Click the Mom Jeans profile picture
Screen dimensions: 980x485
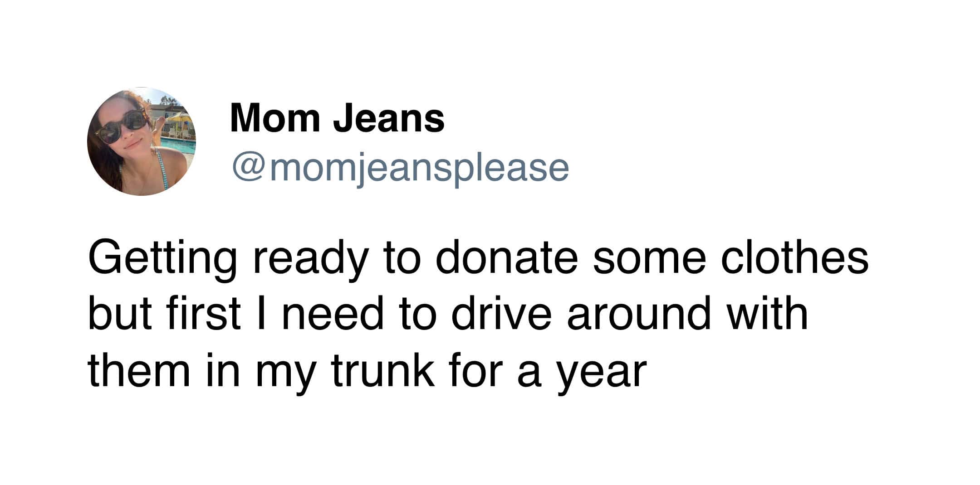141,141
